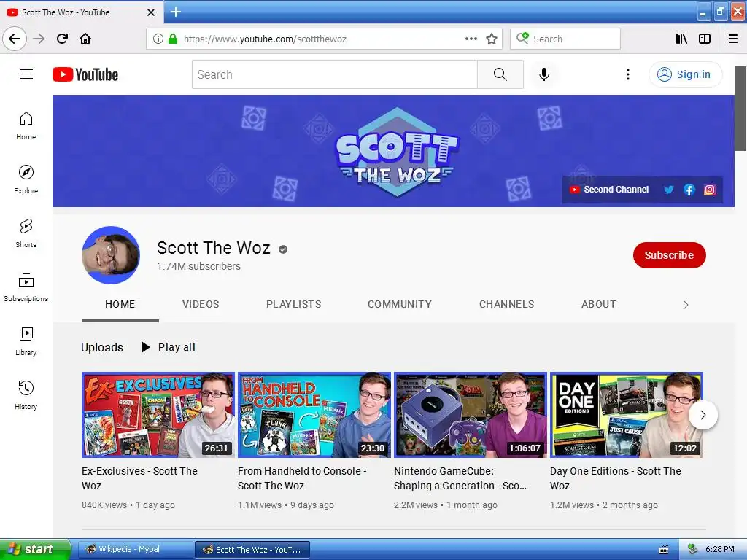The image size is (747, 560).
Task: Switch to the CHANNELS tab
Action: [x=506, y=304]
